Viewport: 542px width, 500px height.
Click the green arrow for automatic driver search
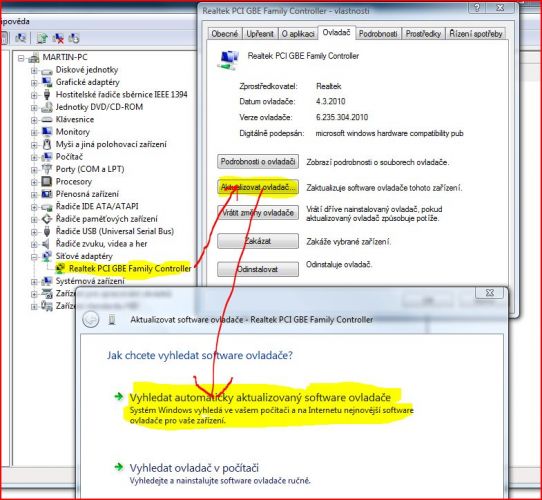(119, 397)
